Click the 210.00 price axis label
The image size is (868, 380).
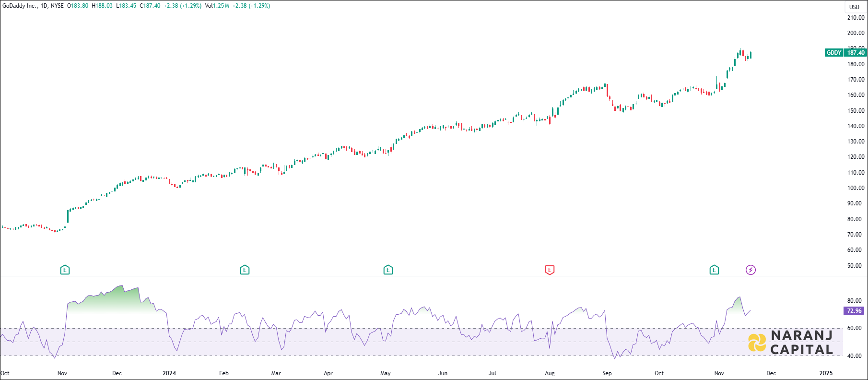856,18
